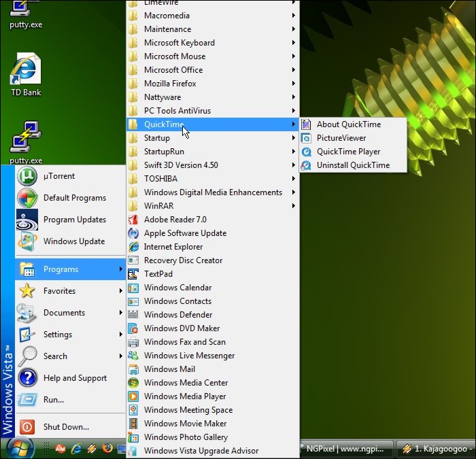Expand the Microsoft Office folder arrow

pyautogui.click(x=294, y=70)
